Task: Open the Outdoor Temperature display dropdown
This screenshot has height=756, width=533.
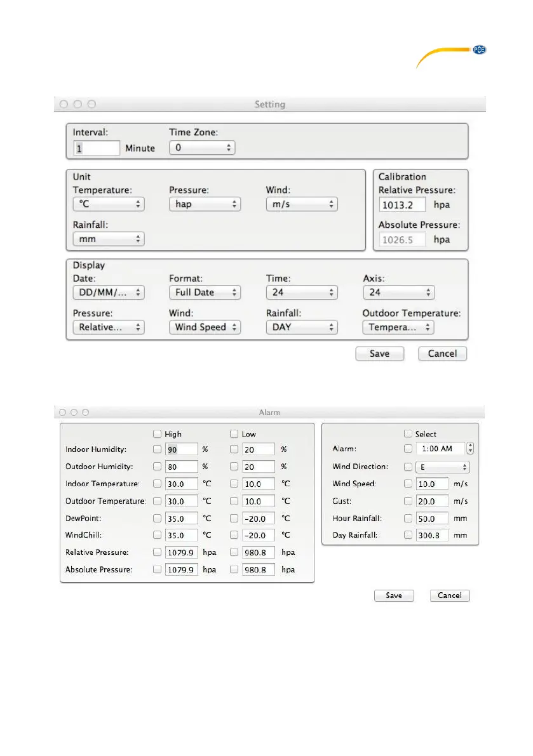Action: (x=398, y=327)
